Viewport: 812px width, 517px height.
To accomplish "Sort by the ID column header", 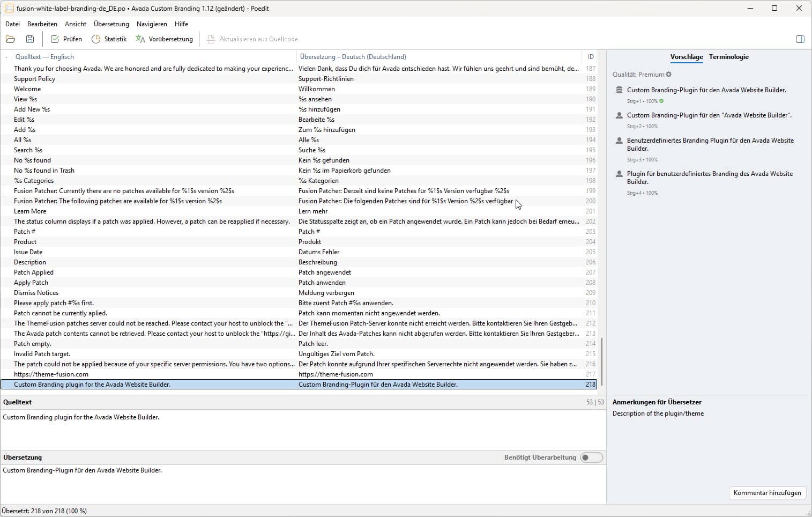I will click(590, 57).
